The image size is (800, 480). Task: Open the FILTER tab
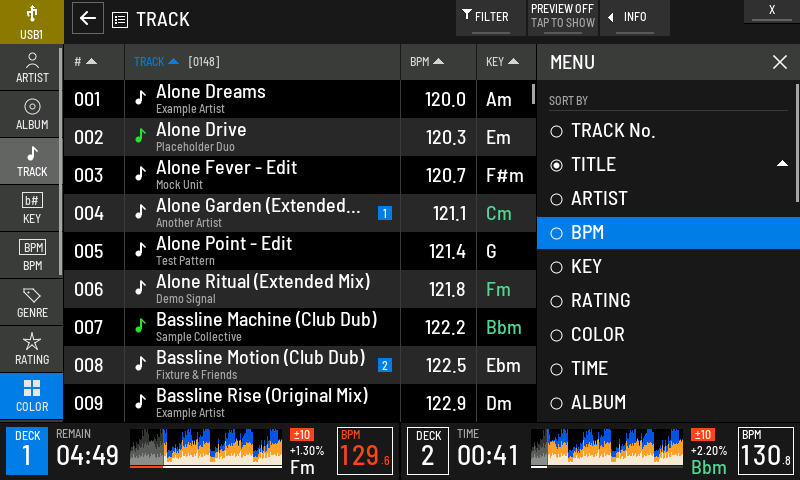pyautogui.click(x=490, y=18)
